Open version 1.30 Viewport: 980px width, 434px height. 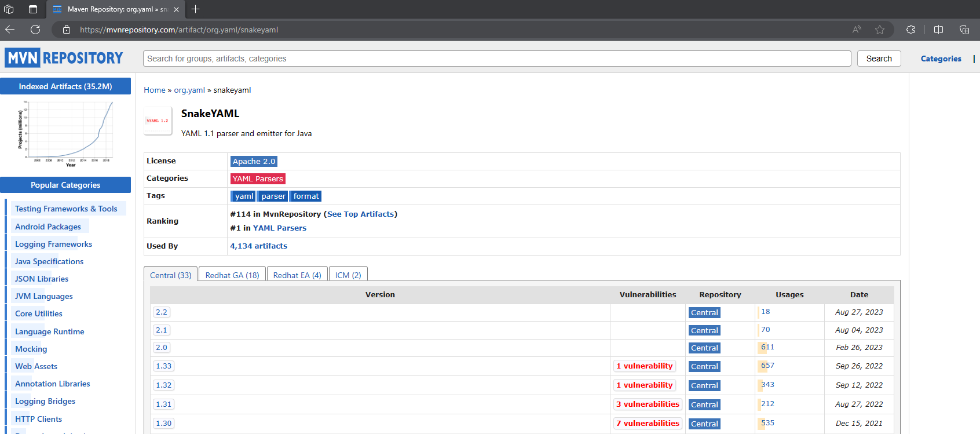164,424
